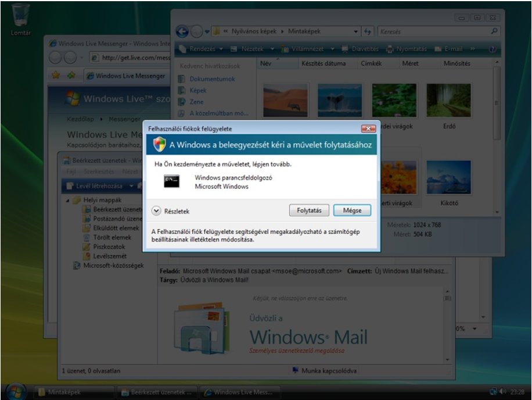Open the Nézetek views dropdown arrow
This screenshot has width=532, height=400.
272,49
